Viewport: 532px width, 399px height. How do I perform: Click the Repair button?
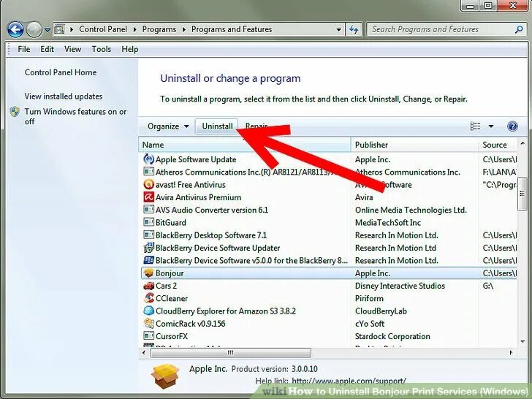tap(256, 126)
